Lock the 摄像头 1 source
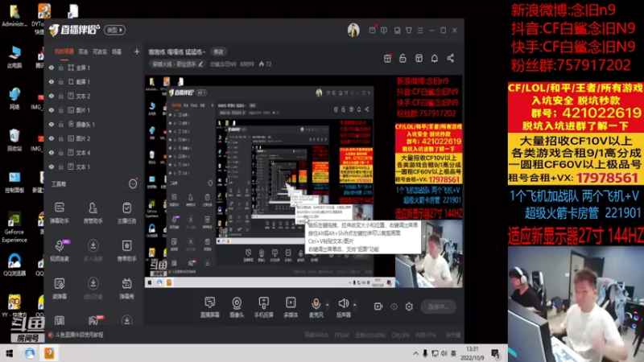The image size is (644, 362). pos(61,125)
